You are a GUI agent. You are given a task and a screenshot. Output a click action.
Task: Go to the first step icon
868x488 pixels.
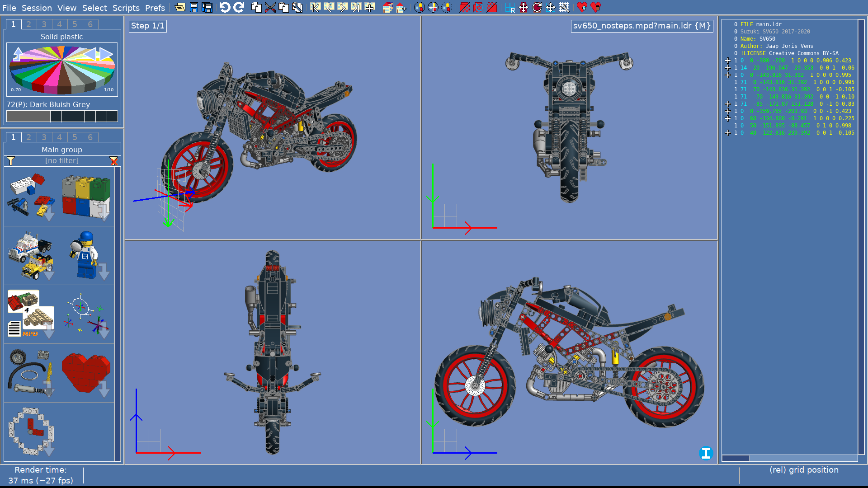point(315,7)
